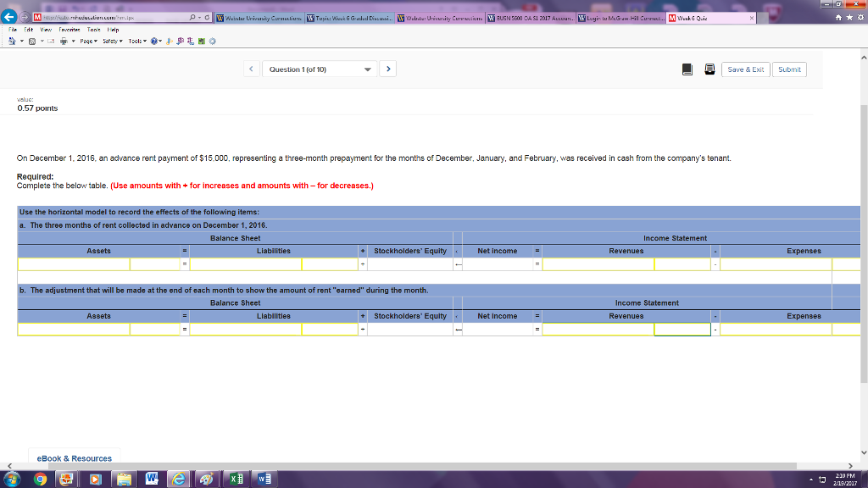Click first Assets input in part b
The image size is (868, 488).
[x=74, y=330]
